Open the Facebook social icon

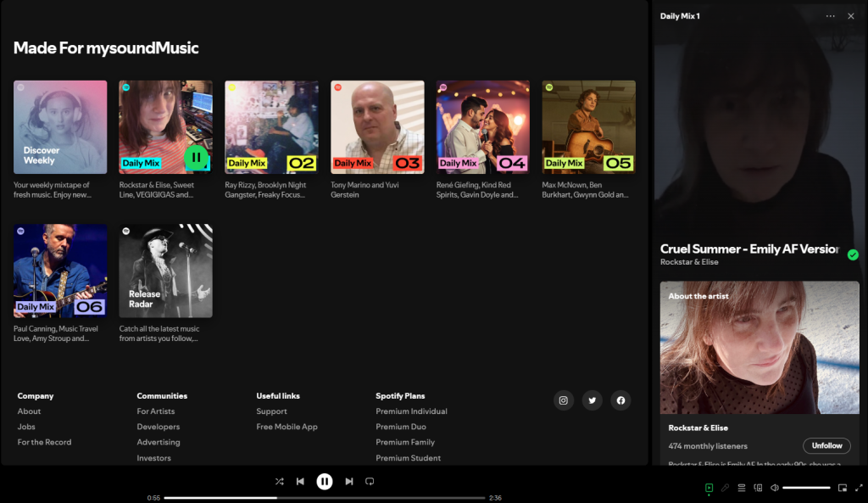[621, 400]
